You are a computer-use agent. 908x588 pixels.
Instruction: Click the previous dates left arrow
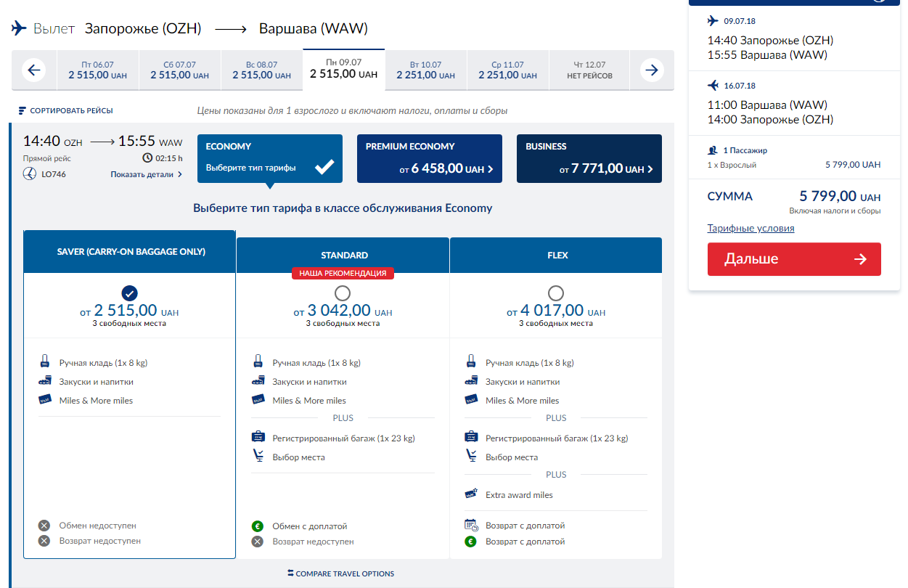click(34, 70)
